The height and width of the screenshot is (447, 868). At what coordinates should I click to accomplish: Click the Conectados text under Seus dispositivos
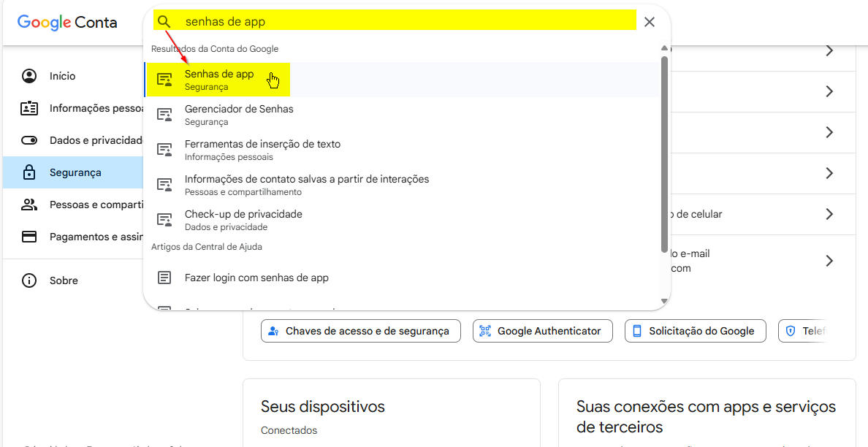pyautogui.click(x=289, y=430)
